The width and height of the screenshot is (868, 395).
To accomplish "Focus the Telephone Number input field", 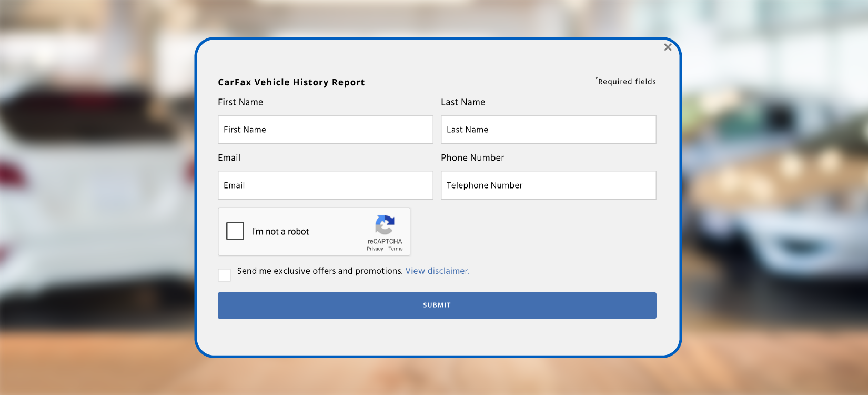I will coord(549,185).
